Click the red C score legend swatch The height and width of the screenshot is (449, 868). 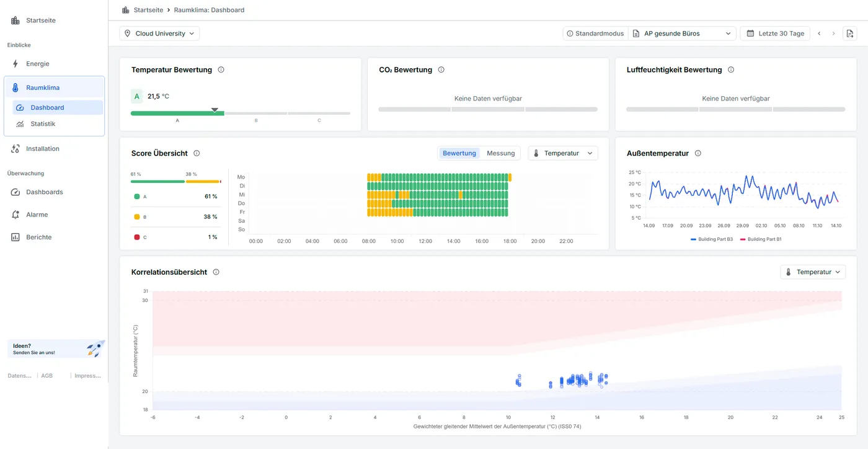(136, 238)
